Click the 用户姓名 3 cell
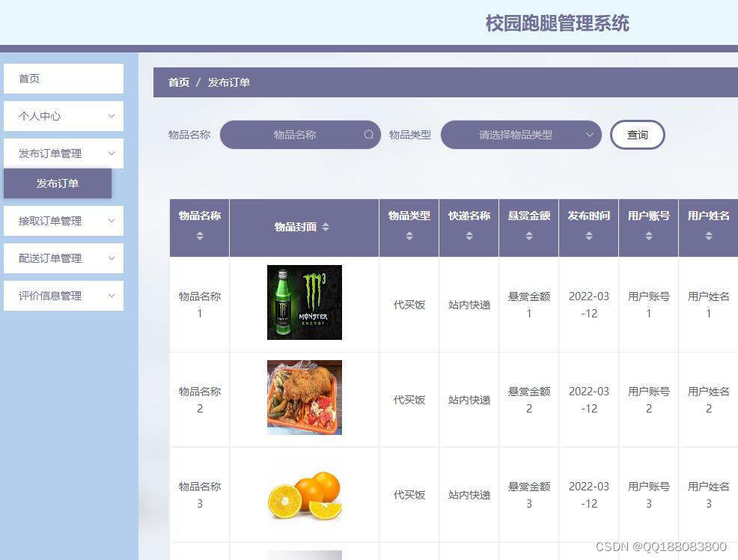Screen dimensions: 738x560 708,495
